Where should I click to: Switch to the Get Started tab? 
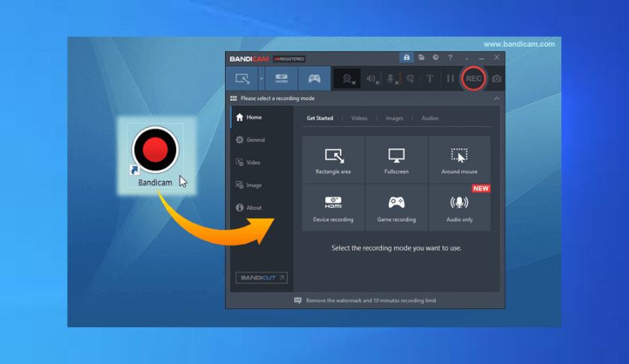pos(320,118)
